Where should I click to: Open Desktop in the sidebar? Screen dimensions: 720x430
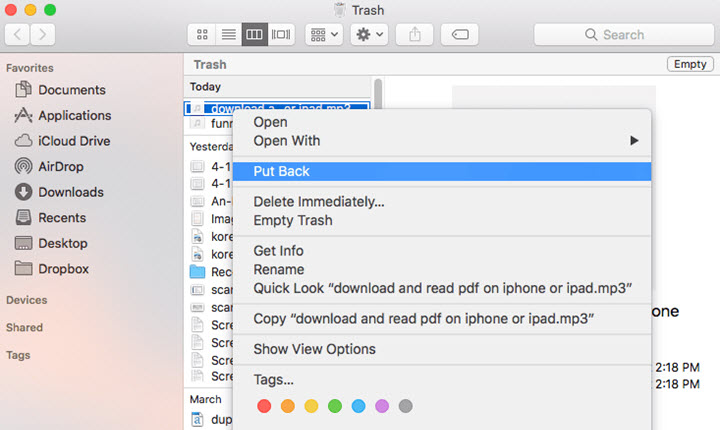(x=51, y=243)
